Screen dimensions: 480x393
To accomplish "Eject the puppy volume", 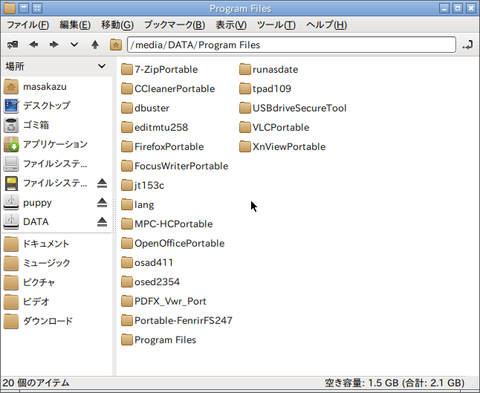I will click(x=102, y=203).
